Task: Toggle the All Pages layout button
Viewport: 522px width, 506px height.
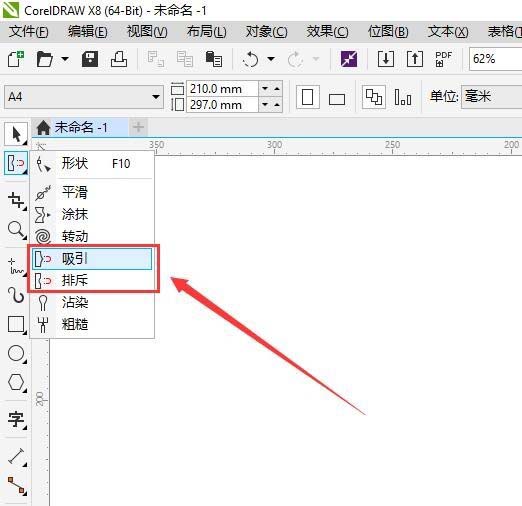Action: pyautogui.click(x=374, y=97)
